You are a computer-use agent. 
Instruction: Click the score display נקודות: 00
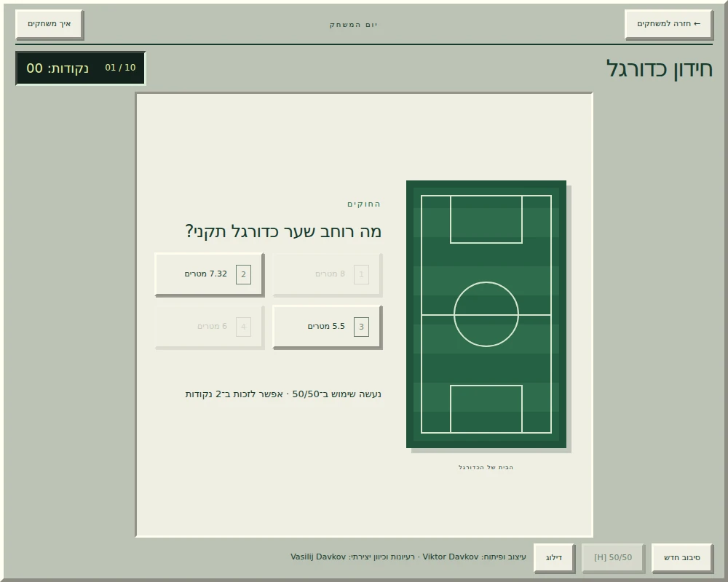(x=58, y=68)
